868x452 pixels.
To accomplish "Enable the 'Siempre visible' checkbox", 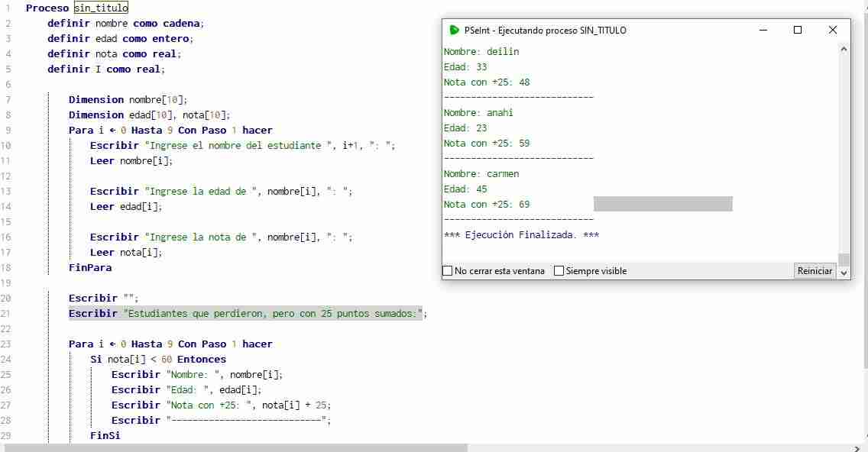I will click(x=559, y=271).
